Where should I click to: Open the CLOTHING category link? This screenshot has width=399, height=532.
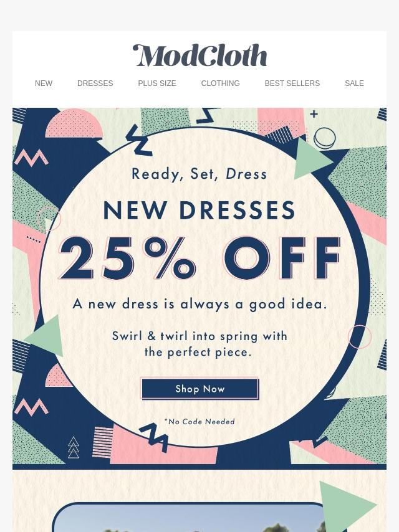(x=220, y=83)
